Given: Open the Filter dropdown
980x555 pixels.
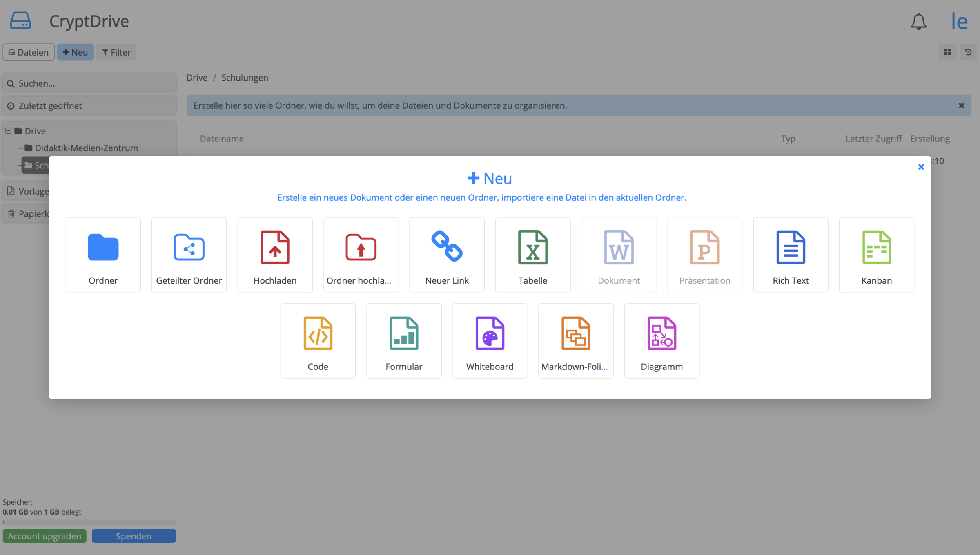Looking at the screenshot, I should [116, 52].
